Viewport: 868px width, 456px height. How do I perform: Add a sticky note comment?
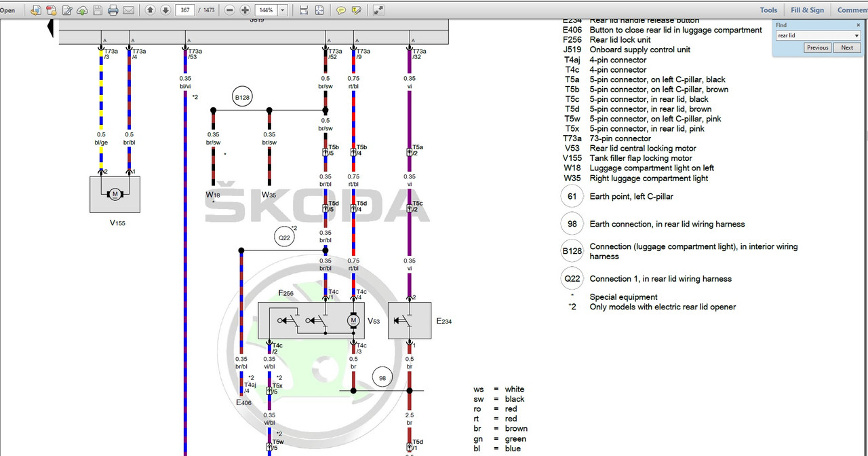[x=341, y=10]
